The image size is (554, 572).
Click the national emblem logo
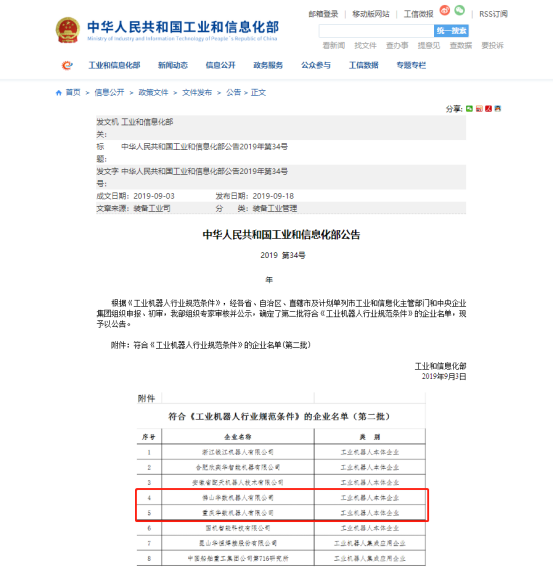tap(67, 30)
